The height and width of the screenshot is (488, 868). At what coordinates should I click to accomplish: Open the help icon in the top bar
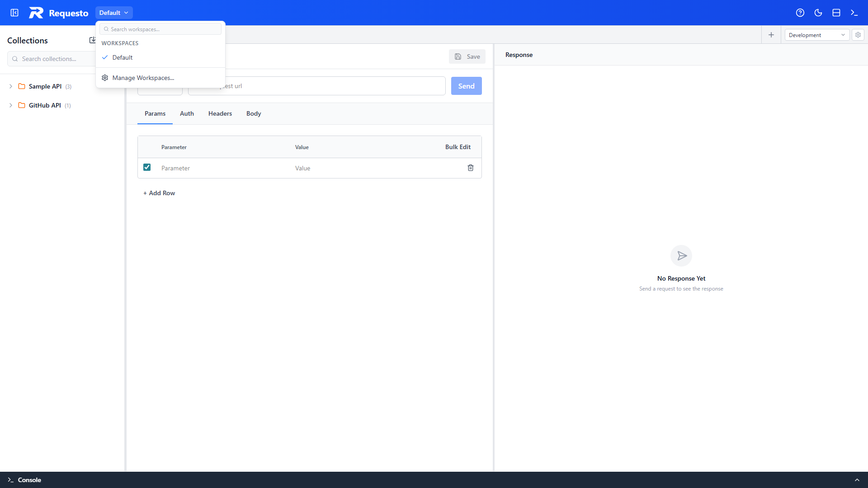(800, 12)
